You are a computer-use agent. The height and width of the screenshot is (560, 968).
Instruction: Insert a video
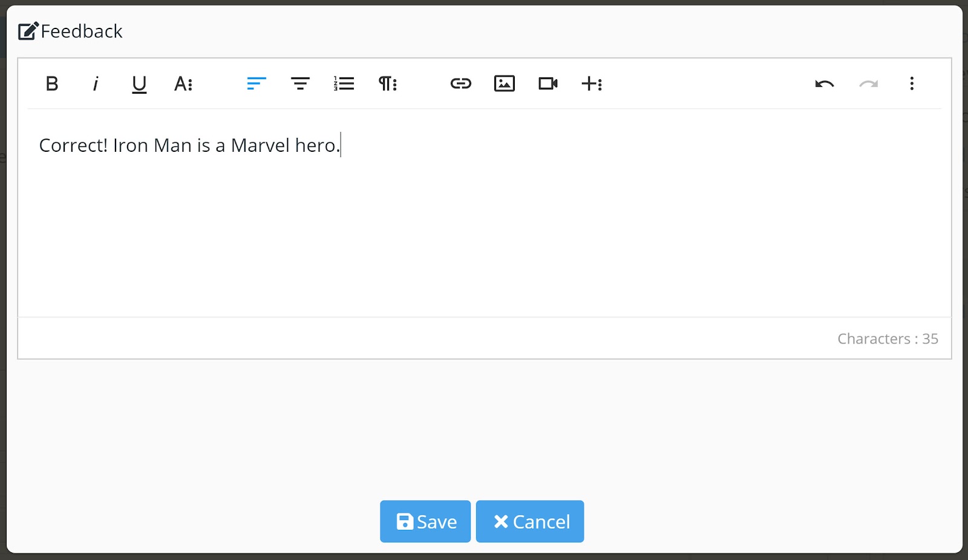tap(548, 83)
